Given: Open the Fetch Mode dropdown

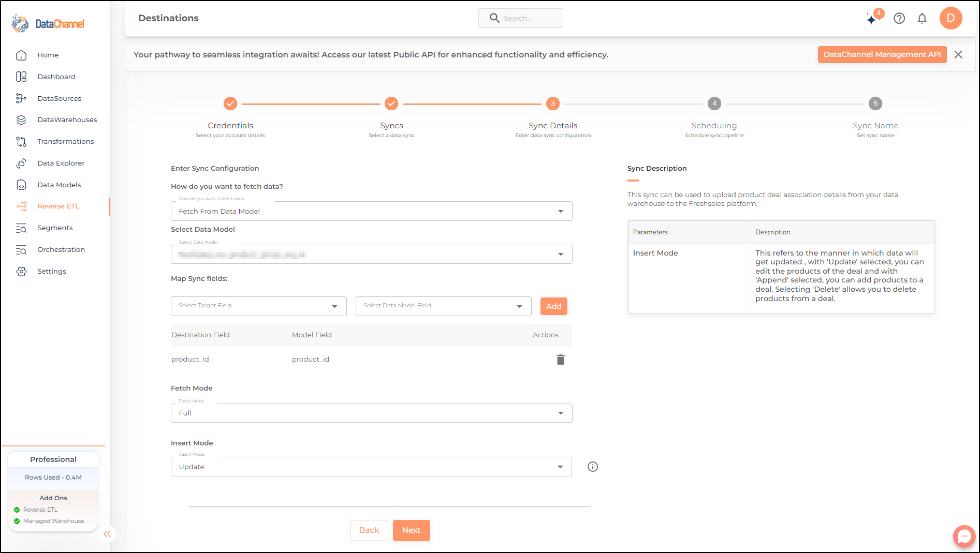Looking at the screenshot, I should (x=371, y=413).
